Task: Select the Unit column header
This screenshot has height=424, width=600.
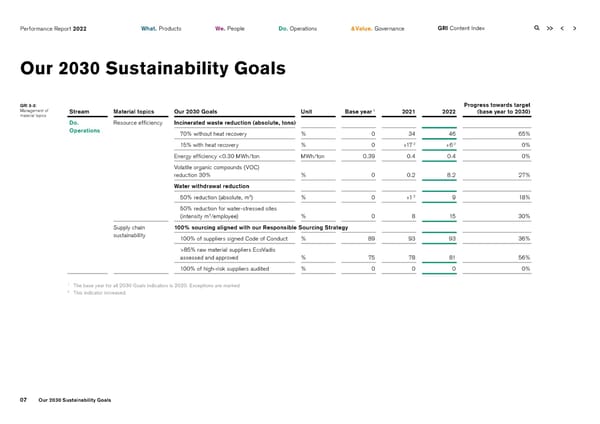Action: 306,112
